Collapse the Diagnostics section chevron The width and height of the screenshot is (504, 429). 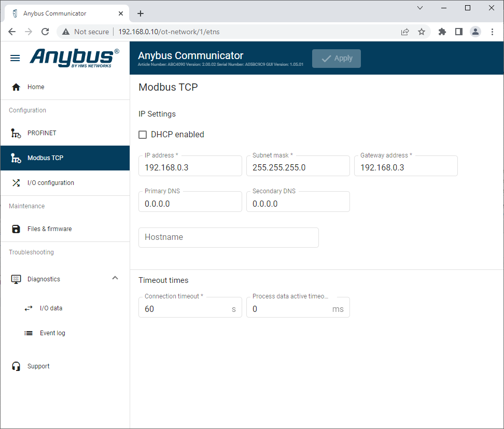point(115,278)
